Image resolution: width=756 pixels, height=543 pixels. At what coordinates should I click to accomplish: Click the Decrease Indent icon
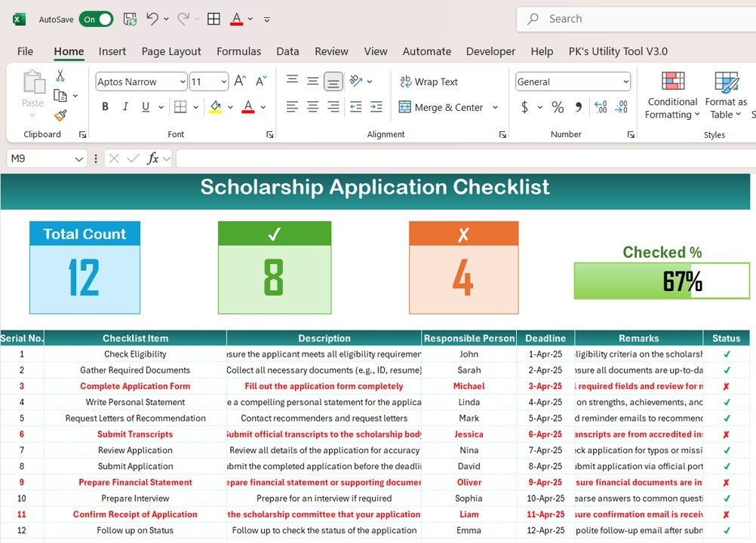(x=356, y=106)
